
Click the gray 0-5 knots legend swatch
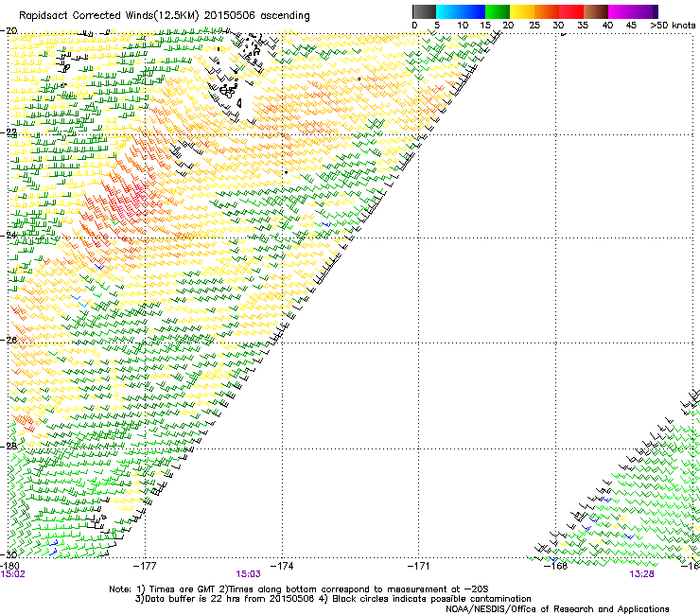[424, 11]
